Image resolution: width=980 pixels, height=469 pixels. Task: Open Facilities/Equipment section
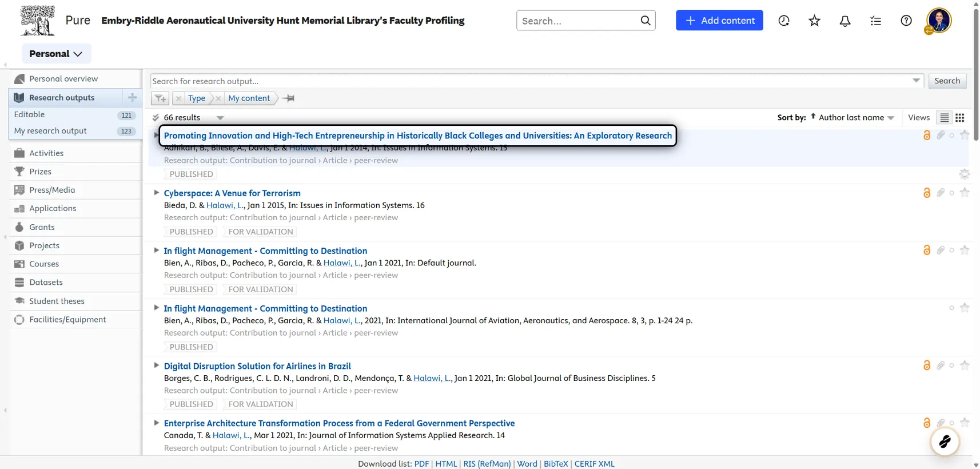click(67, 319)
